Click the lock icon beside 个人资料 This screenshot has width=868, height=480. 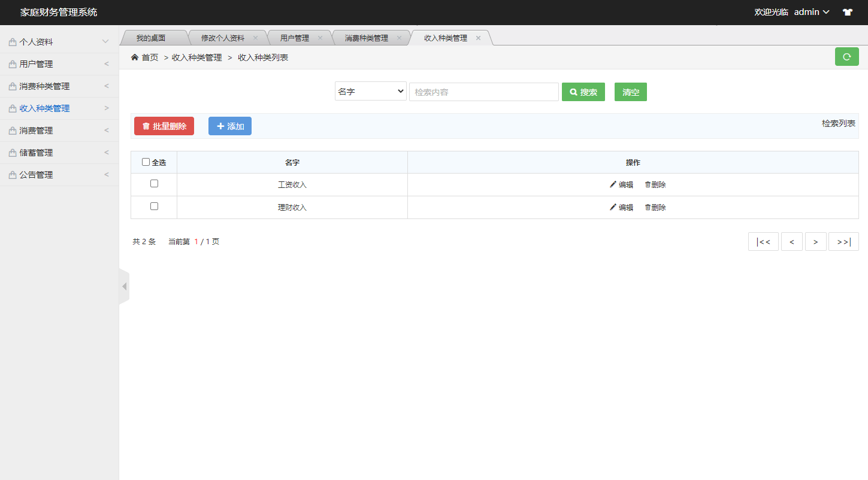point(11,41)
